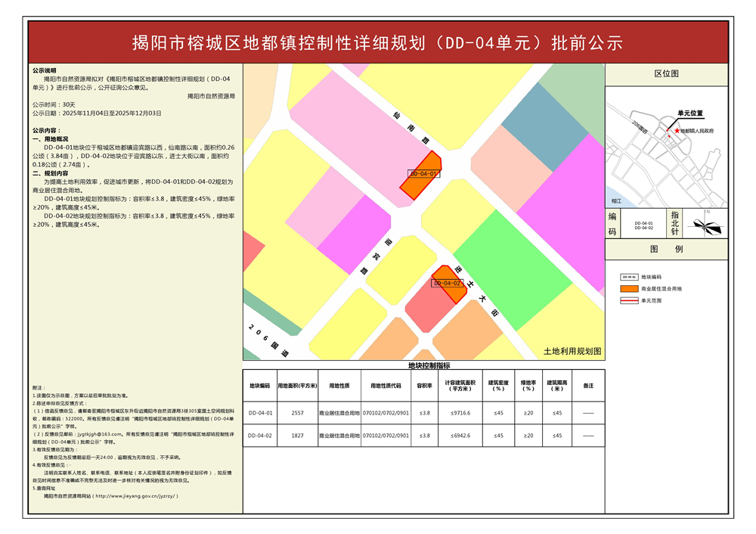Image resolution: width=756 pixels, height=534 pixels.
Task: Click the 榕江 river label in the location map
Action: 616,200
